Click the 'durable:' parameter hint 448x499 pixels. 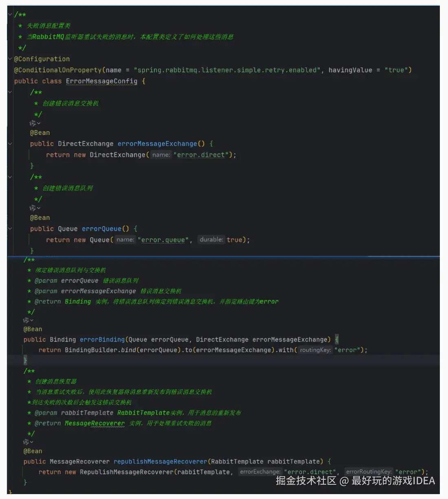(x=211, y=240)
